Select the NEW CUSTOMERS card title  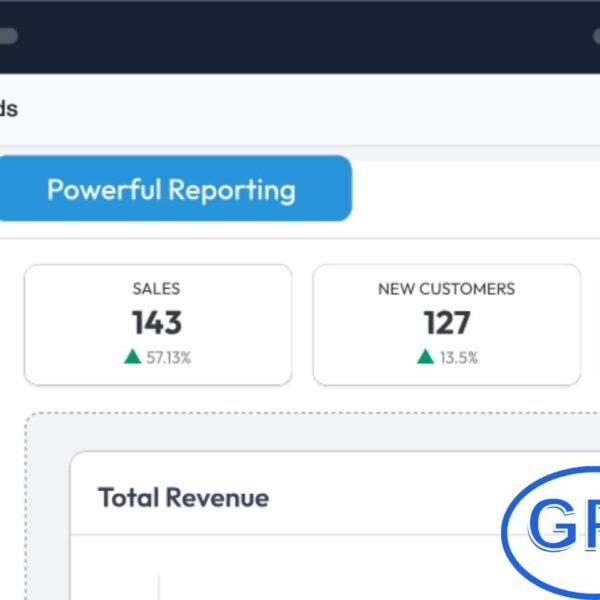pyautogui.click(x=446, y=289)
